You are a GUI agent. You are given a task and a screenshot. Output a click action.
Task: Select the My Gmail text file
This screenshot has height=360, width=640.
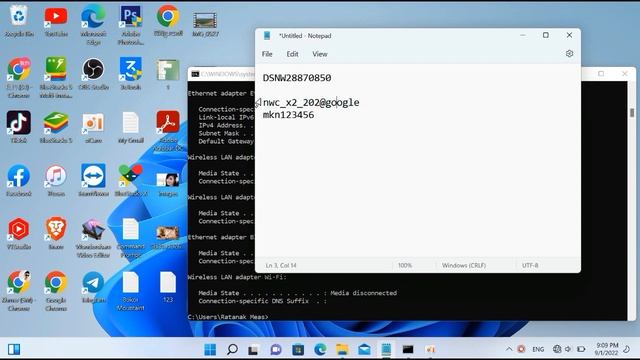tap(131, 127)
